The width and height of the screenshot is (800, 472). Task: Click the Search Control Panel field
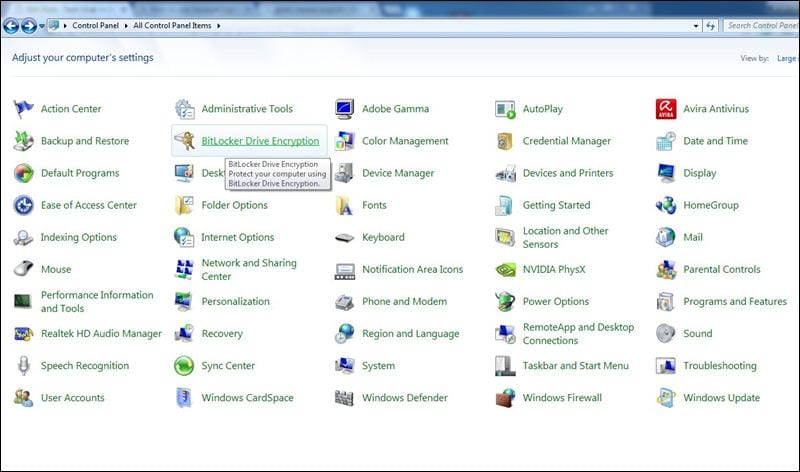tap(761, 26)
